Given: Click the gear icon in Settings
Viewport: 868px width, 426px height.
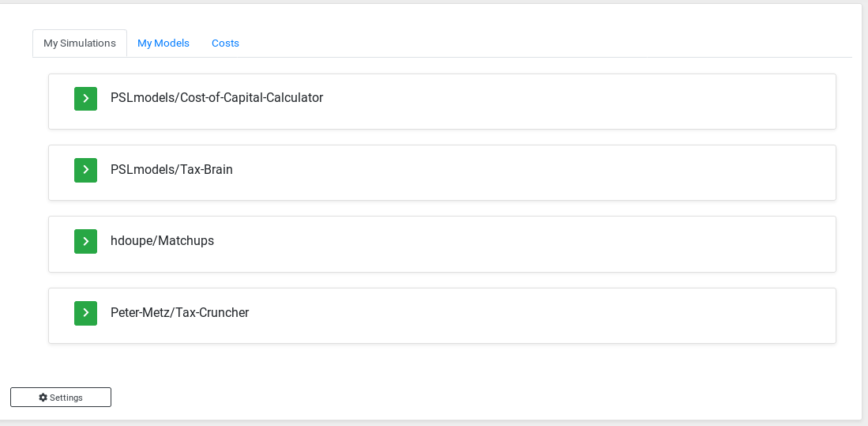Looking at the screenshot, I should point(43,398).
